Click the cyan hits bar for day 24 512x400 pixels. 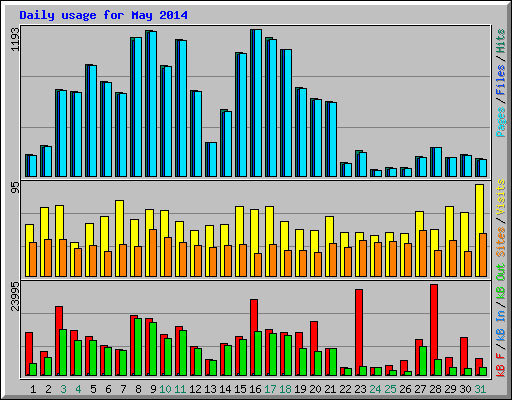[378, 174]
